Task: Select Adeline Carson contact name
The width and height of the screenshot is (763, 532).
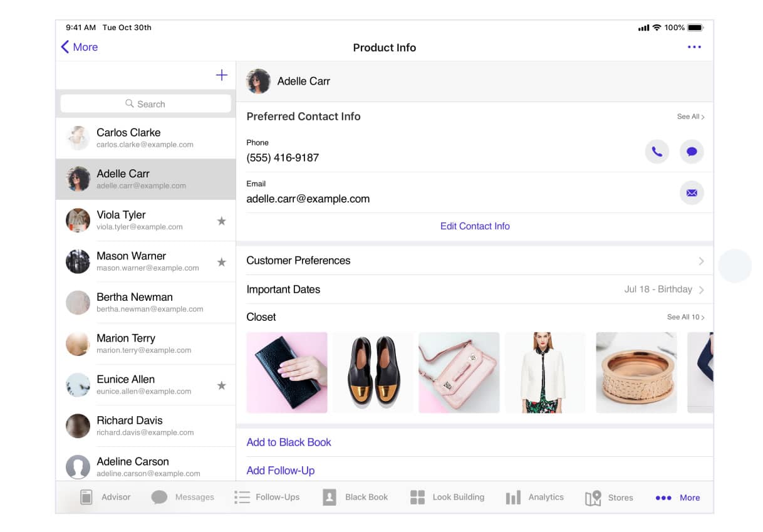Action: 133,462
